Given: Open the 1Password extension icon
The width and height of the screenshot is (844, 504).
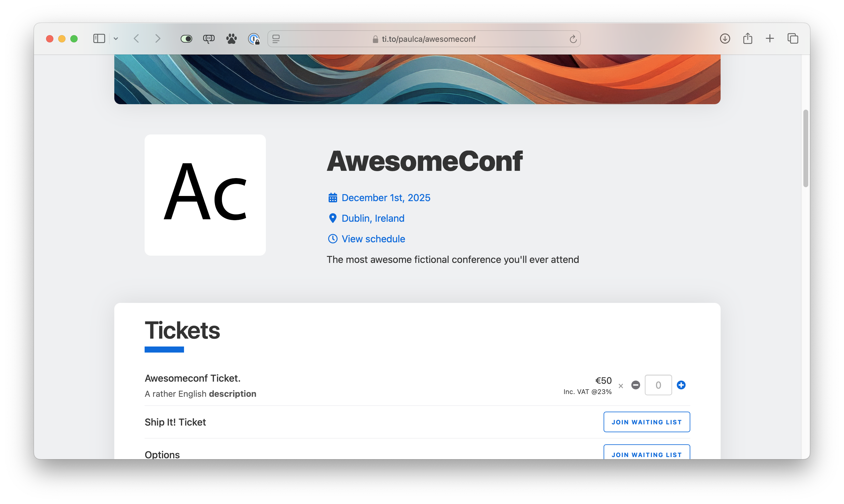Looking at the screenshot, I should pyautogui.click(x=254, y=39).
